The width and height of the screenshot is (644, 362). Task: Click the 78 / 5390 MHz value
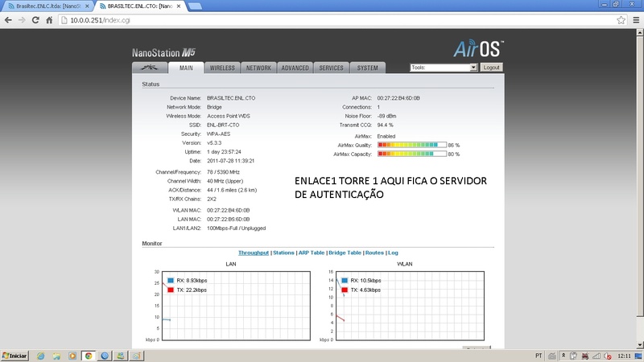click(x=223, y=172)
